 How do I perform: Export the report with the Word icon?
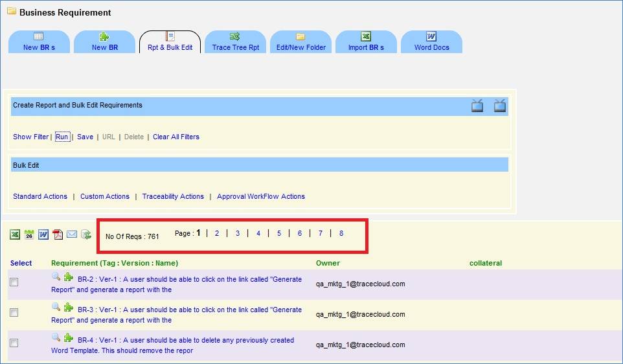point(43,234)
